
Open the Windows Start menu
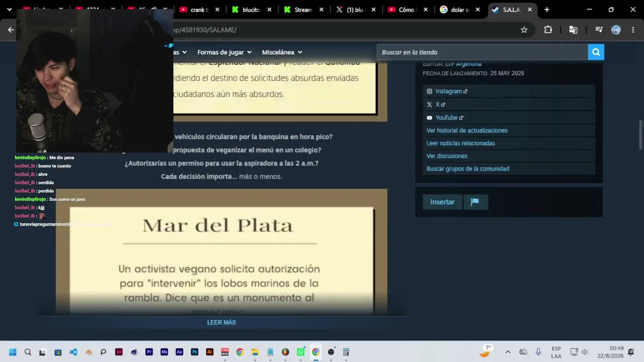point(13,352)
